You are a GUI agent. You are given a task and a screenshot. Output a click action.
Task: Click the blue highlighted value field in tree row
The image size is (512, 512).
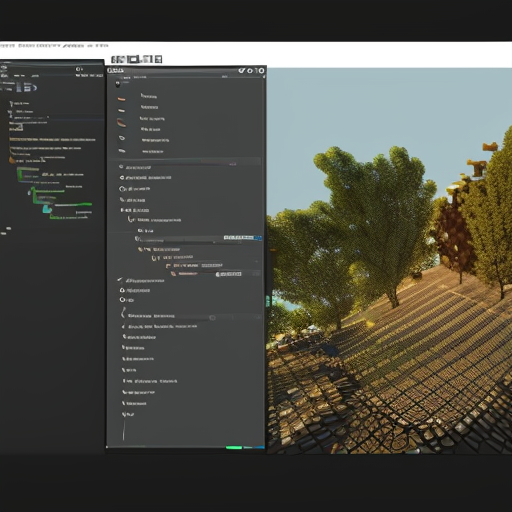tap(243, 238)
